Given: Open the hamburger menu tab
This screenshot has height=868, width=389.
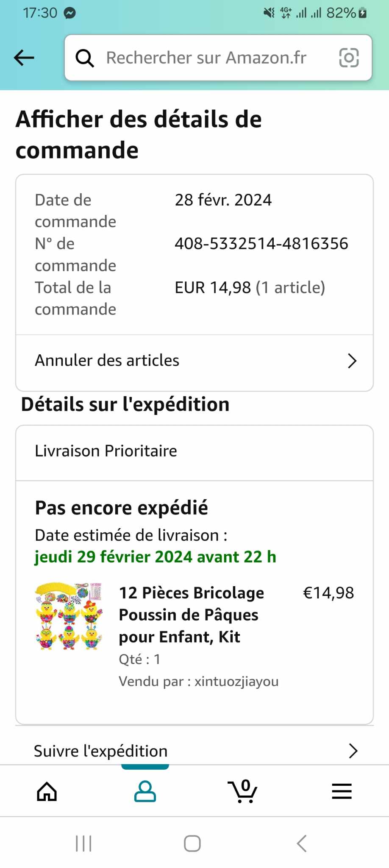Looking at the screenshot, I should pos(342,791).
